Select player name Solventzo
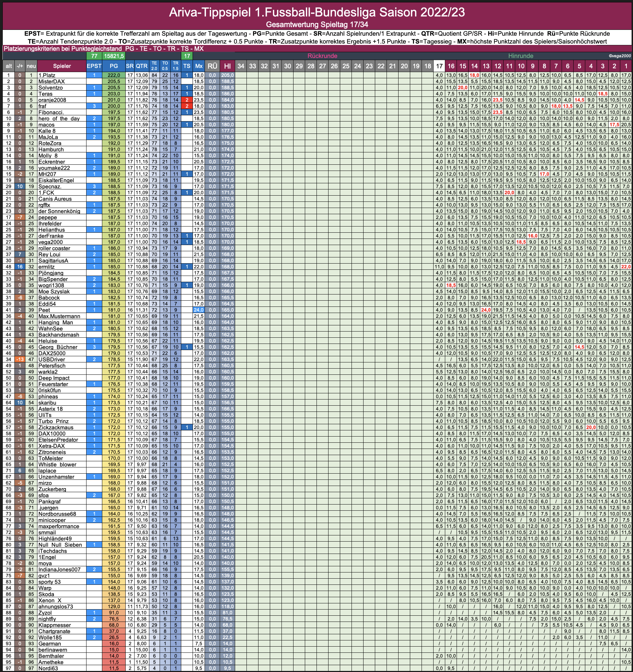The width and height of the screenshot is (633, 672). 50,88
